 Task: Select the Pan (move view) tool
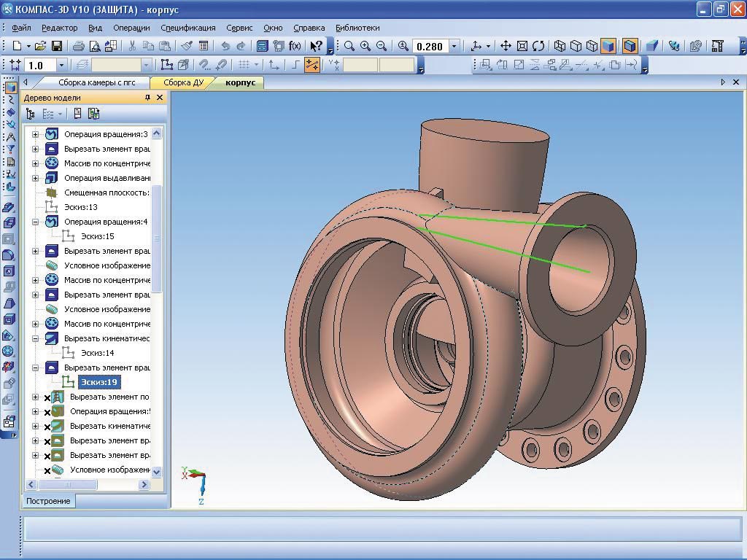click(506, 46)
